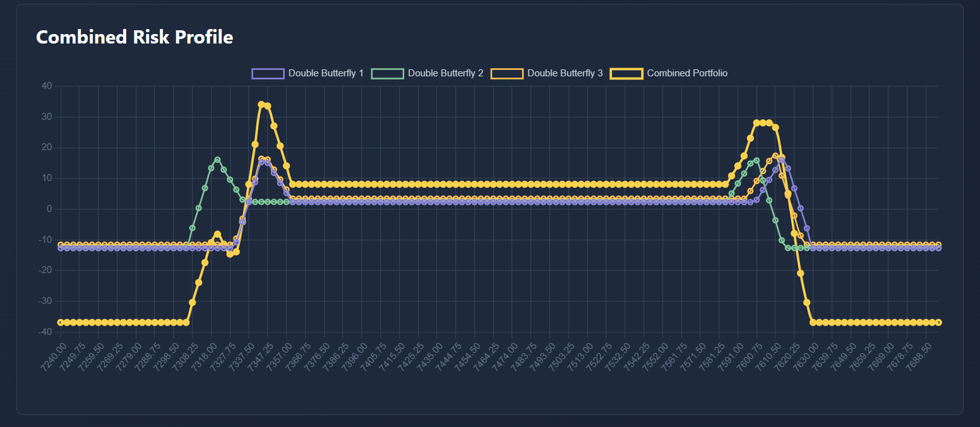This screenshot has height=427, width=980.
Task: Click the 40 y-axis label
Action: coord(47,86)
